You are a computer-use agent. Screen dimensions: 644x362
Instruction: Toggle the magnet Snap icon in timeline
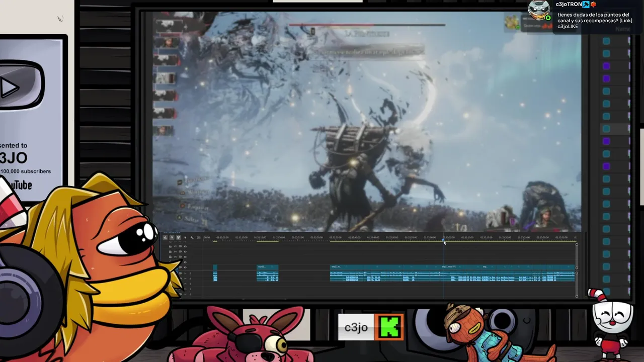click(x=172, y=237)
